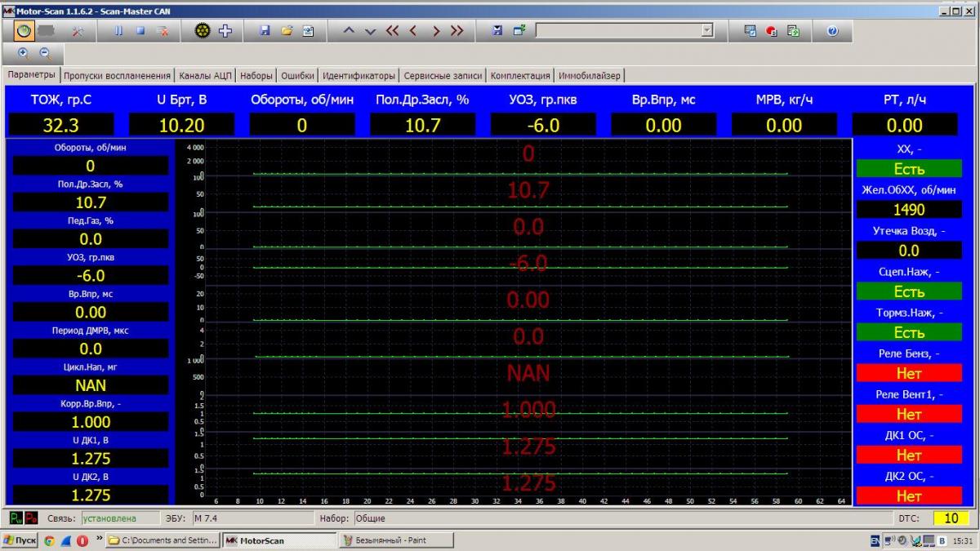The height and width of the screenshot is (551, 980).
Task: Open the wrench settings tool icon
Action: (x=79, y=31)
